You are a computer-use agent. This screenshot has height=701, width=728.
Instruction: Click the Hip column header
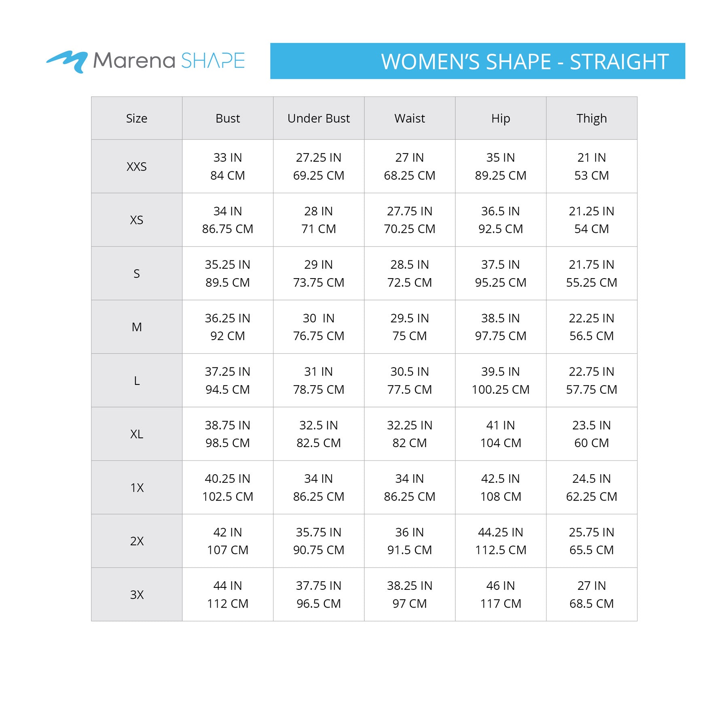(501, 118)
